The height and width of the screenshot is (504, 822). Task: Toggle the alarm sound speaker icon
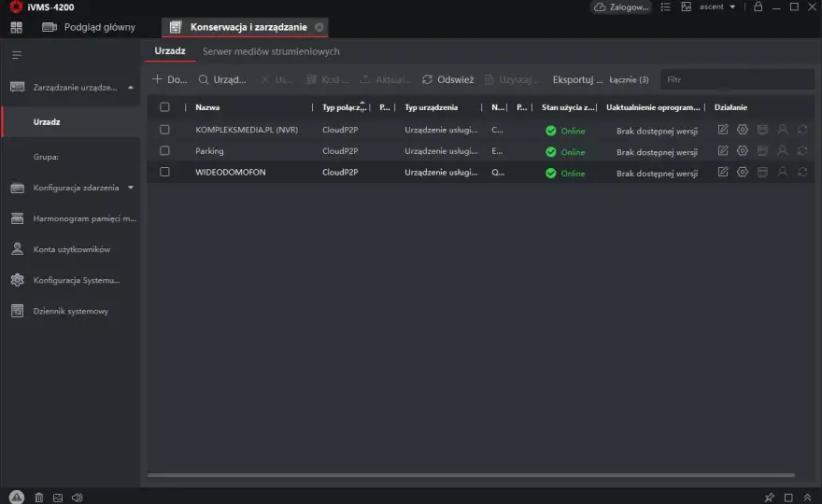77,497
